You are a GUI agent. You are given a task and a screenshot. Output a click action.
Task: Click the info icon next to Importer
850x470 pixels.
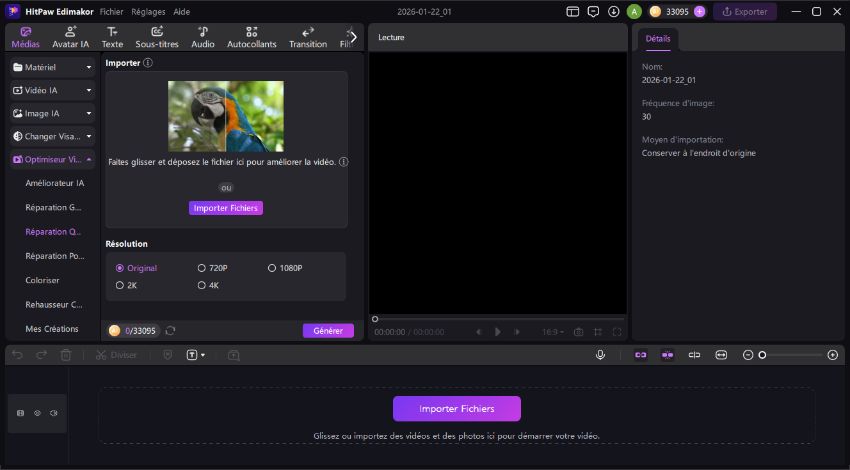point(147,63)
